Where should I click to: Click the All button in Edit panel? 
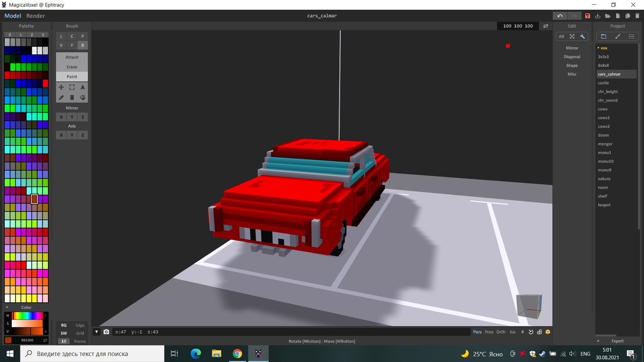pos(561,36)
